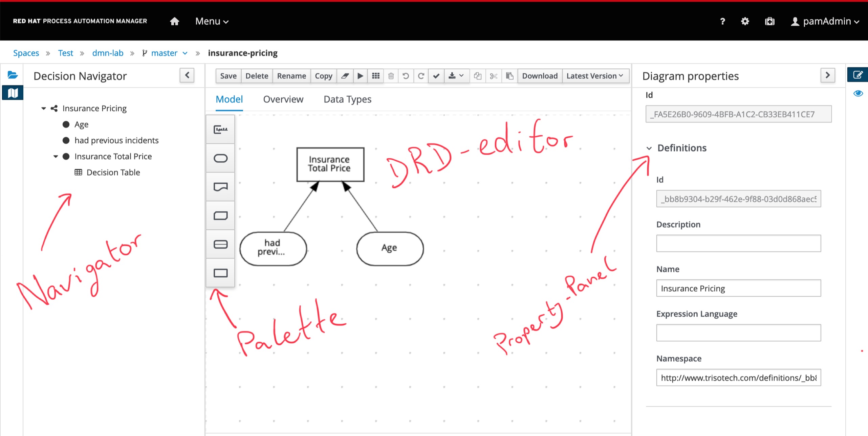Toggle the eye preview icon in right sidebar
This screenshot has height=436, width=868.
(x=858, y=93)
